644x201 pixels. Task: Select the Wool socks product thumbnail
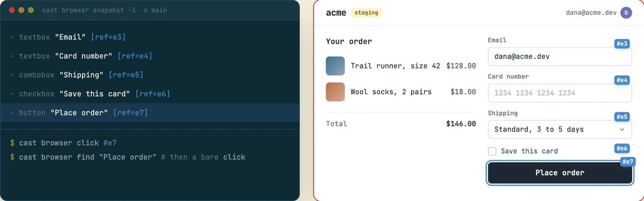click(335, 92)
